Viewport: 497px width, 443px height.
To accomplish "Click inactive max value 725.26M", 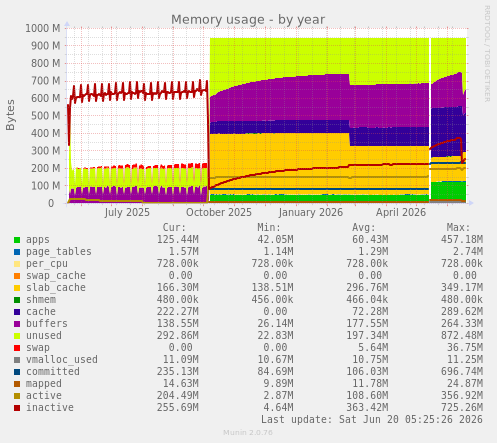I will point(462,408).
